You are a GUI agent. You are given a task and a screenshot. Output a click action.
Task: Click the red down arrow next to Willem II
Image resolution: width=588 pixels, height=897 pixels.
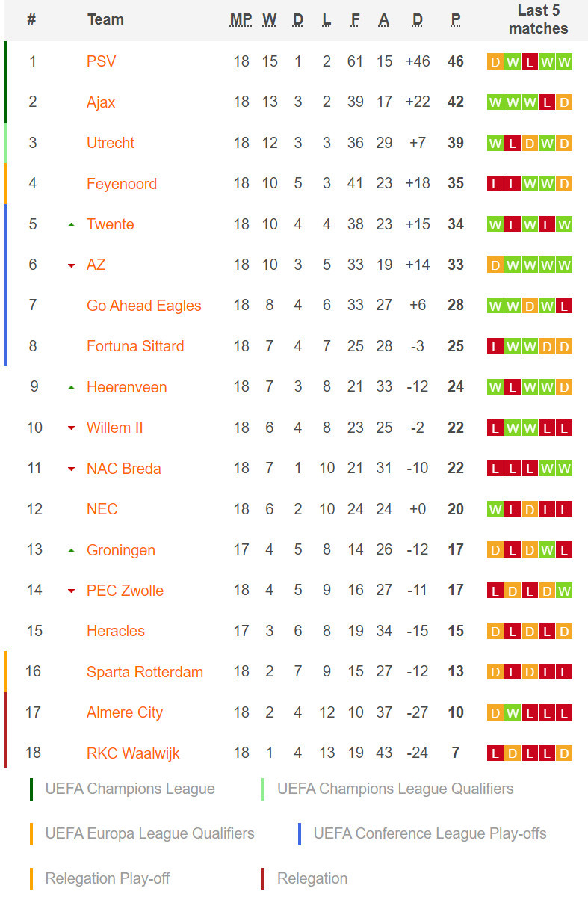(72, 428)
